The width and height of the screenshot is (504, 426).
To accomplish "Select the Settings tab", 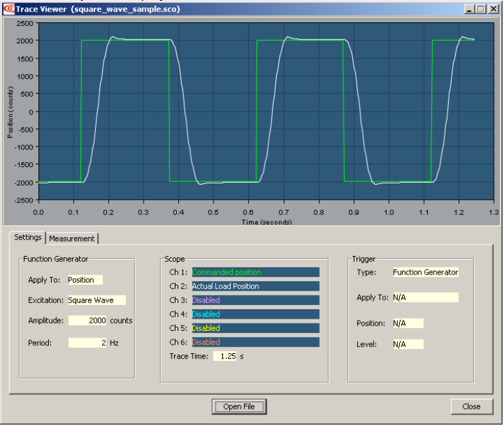I will point(28,237).
